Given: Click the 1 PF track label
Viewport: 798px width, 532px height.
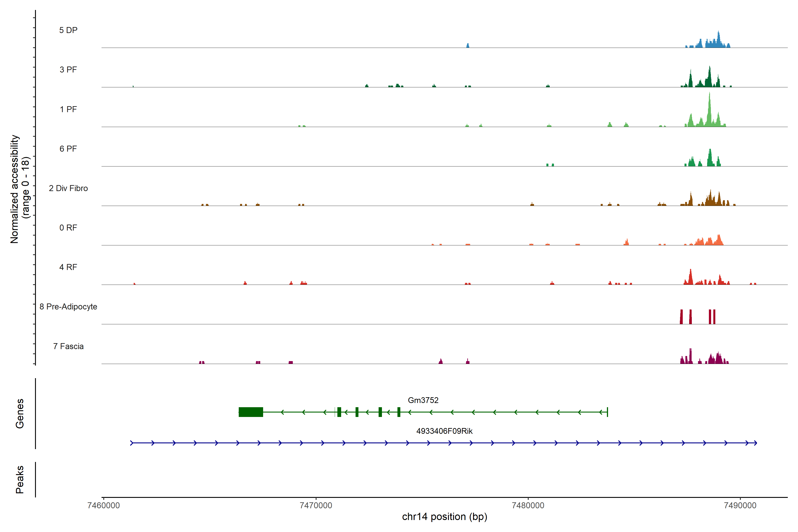Looking at the screenshot, I should pos(68,109).
